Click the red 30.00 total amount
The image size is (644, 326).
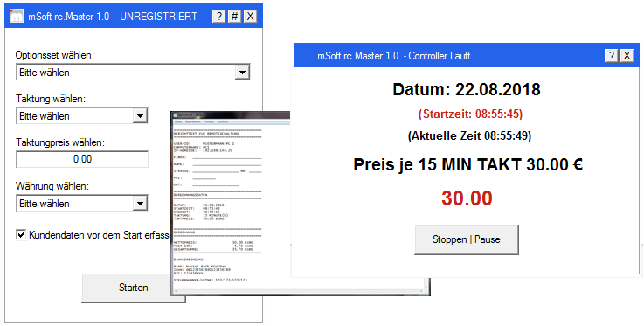click(x=467, y=198)
